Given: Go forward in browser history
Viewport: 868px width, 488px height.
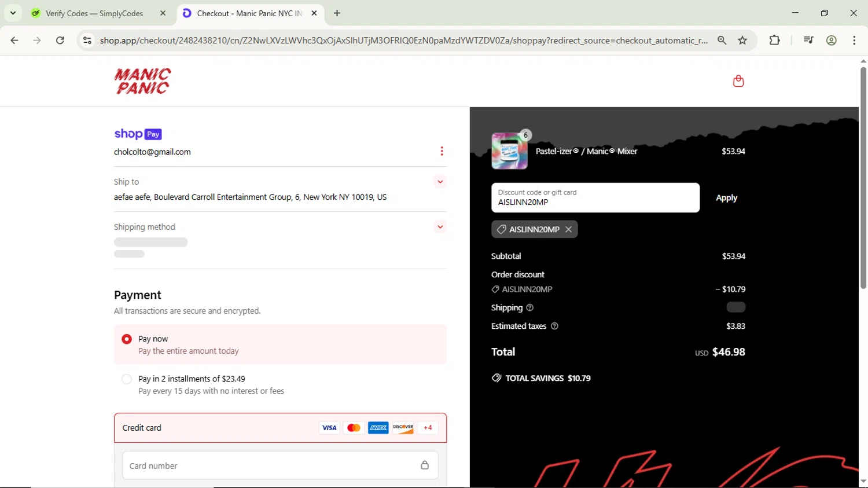Looking at the screenshot, I should [x=37, y=41].
